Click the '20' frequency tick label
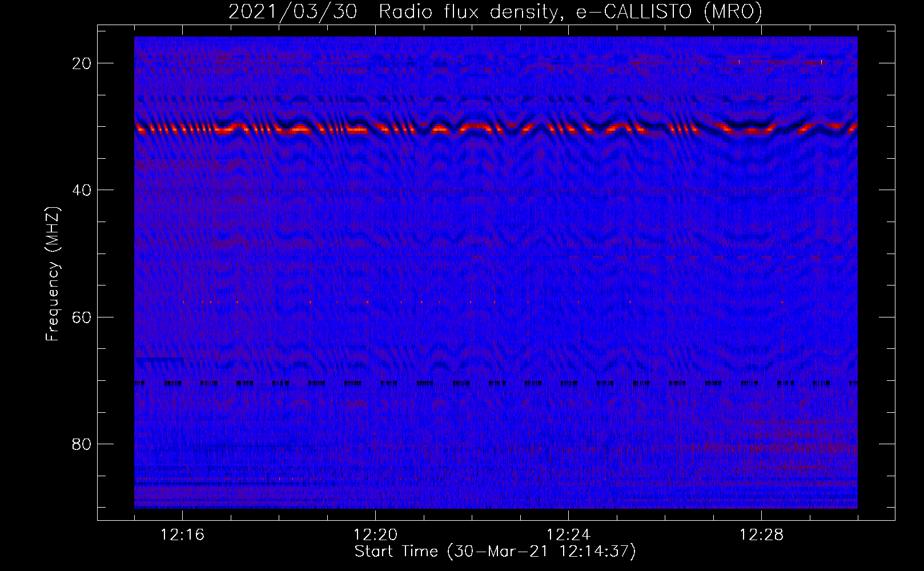The image size is (924, 571). point(82,63)
